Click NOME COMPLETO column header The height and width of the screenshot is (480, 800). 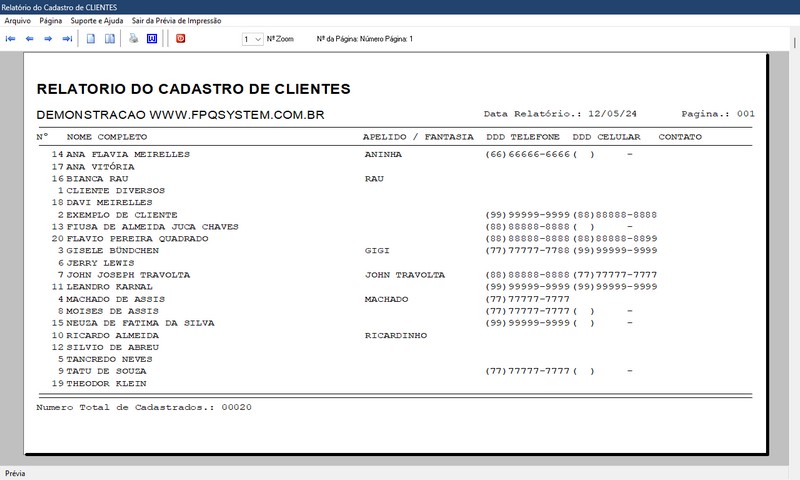coord(107,137)
